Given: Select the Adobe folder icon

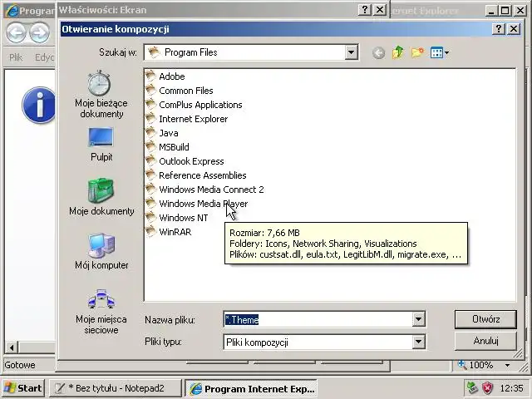Looking at the screenshot, I should (x=150, y=76).
